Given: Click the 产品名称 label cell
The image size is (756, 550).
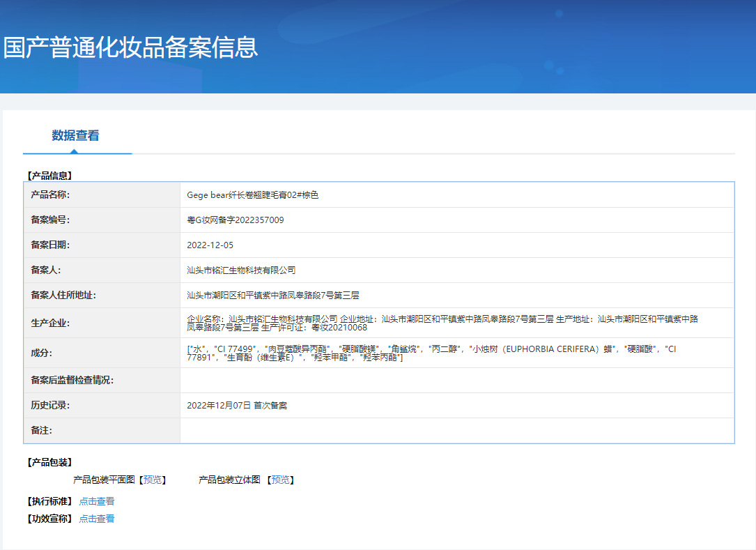Looking at the screenshot, I should pyautogui.click(x=102, y=195).
